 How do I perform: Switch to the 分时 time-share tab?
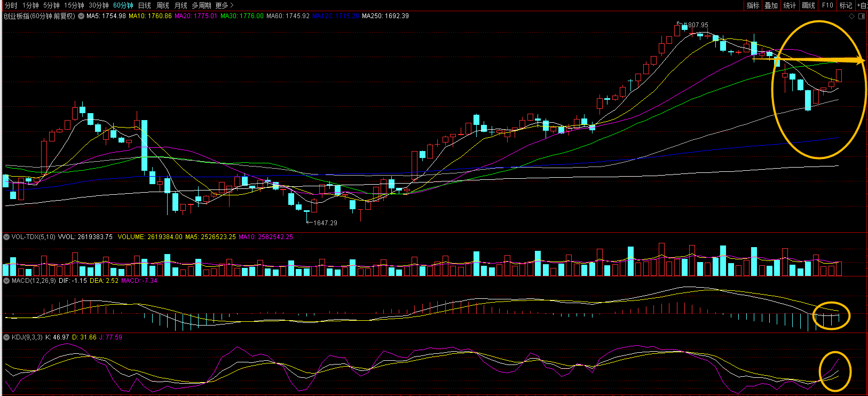pos(11,5)
